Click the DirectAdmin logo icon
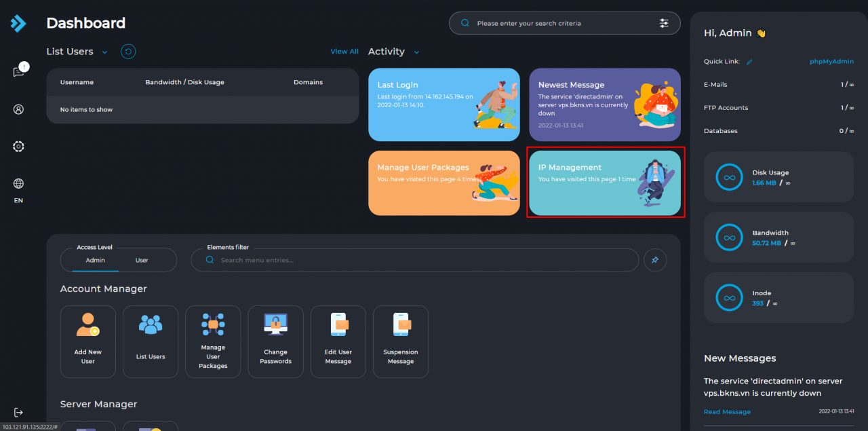This screenshot has width=868, height=431. pyautogui.click(x=18, y=24)
